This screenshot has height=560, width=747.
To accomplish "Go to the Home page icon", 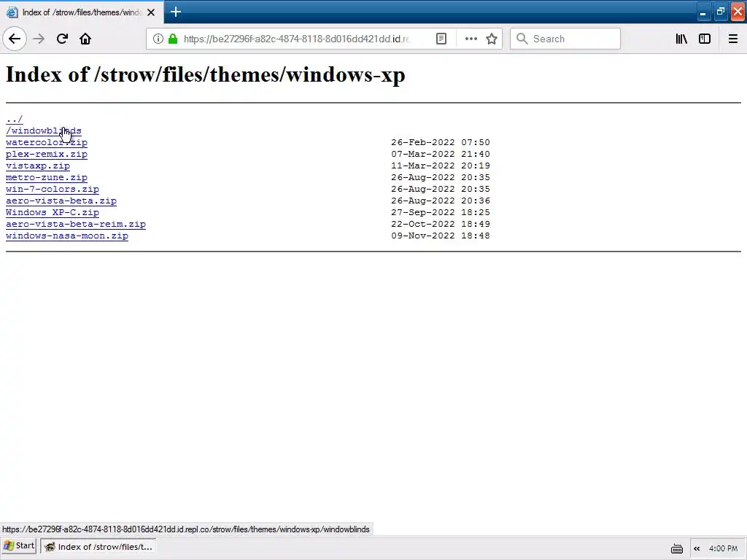I will tap(85, 39).
